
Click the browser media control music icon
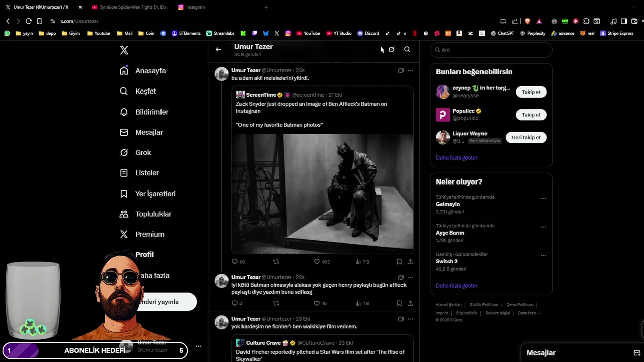tap(613, 21)
